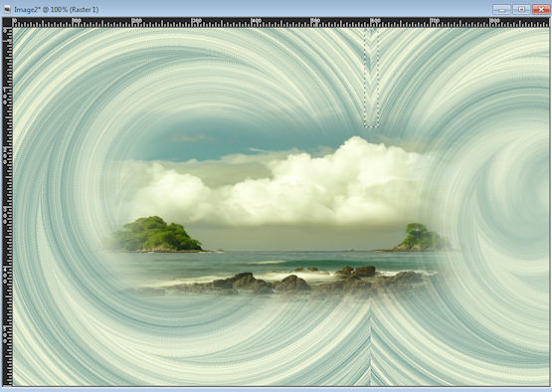Click inside the dashed rectangular selection marquee
Image resolution: width=552 pixels, height=392 pixels.
click(371, 79)
